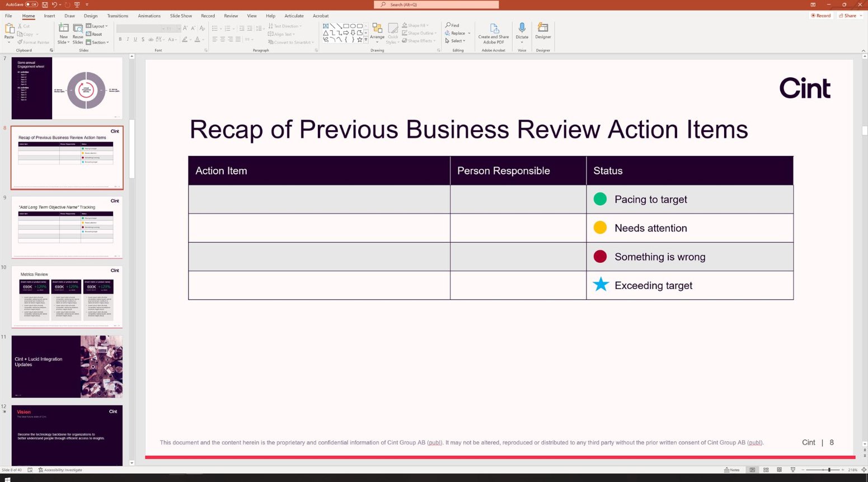Image resolution: width=868 pixels, height=482 pixels.
Task: Switch to Reading View in status bar
Action: 779,470
